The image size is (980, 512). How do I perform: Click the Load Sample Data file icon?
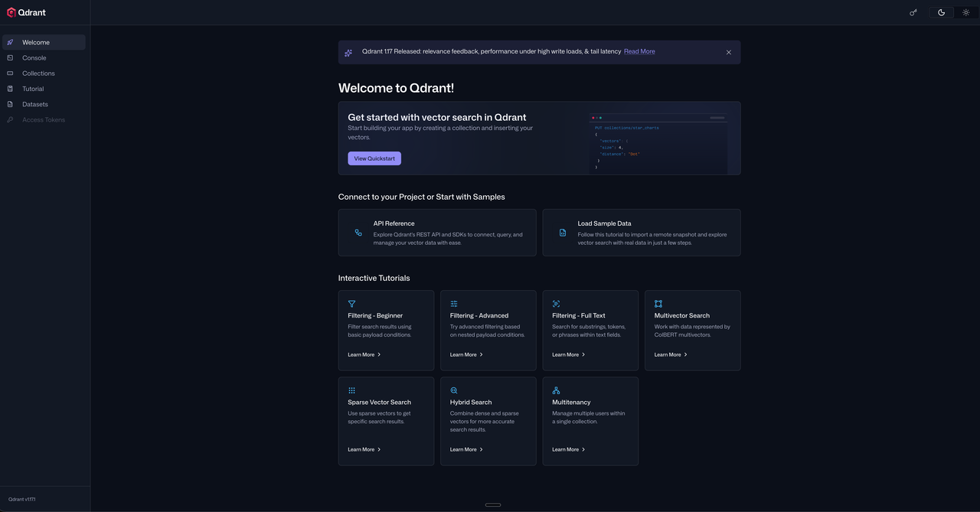(x=563, y=233)
